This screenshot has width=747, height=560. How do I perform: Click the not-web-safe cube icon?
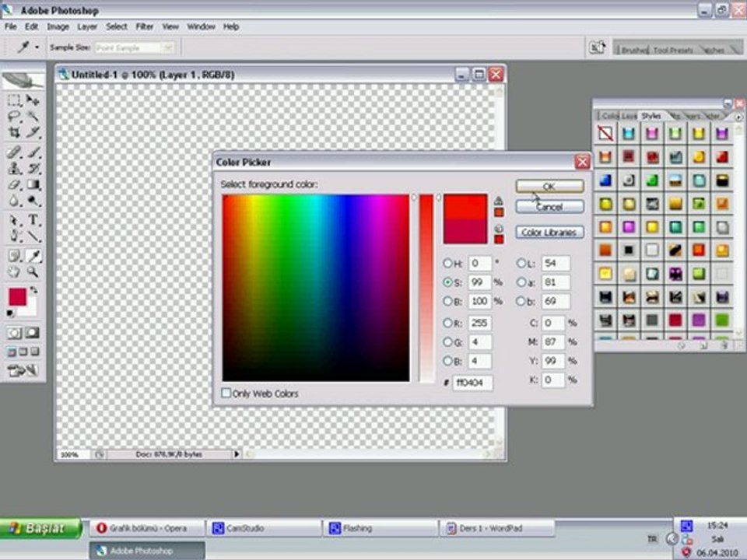[498, 229]
